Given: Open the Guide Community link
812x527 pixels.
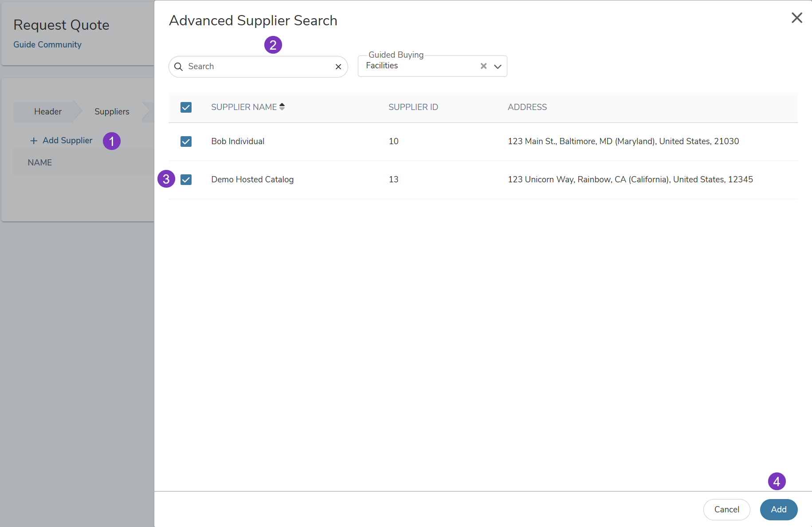Looking at the screenshot, I should coord(47,44).
